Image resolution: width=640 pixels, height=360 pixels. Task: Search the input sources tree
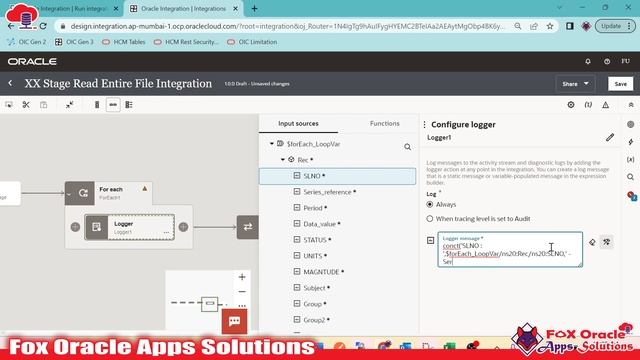407,147
